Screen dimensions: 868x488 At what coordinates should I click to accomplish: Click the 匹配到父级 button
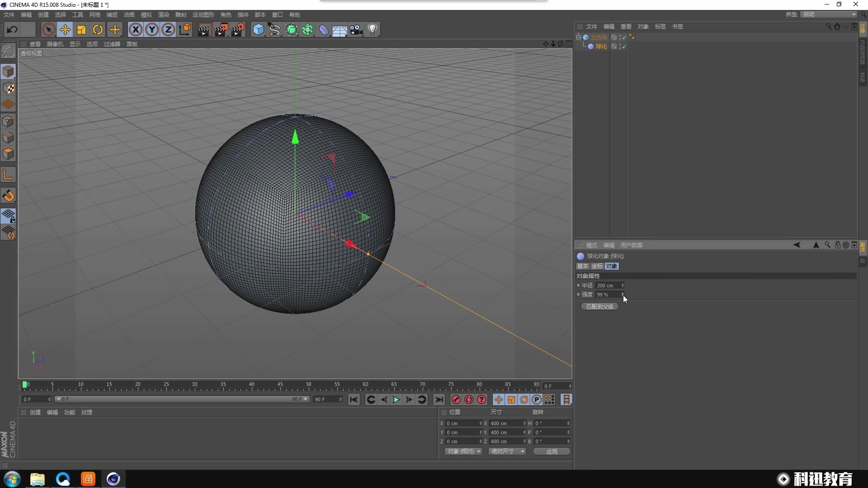(599, 306)
